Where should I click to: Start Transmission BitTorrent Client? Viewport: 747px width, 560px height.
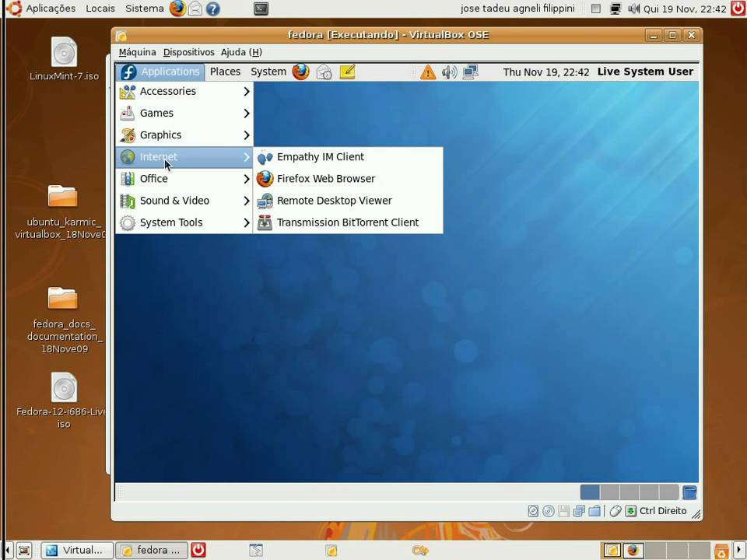[349, 223]
